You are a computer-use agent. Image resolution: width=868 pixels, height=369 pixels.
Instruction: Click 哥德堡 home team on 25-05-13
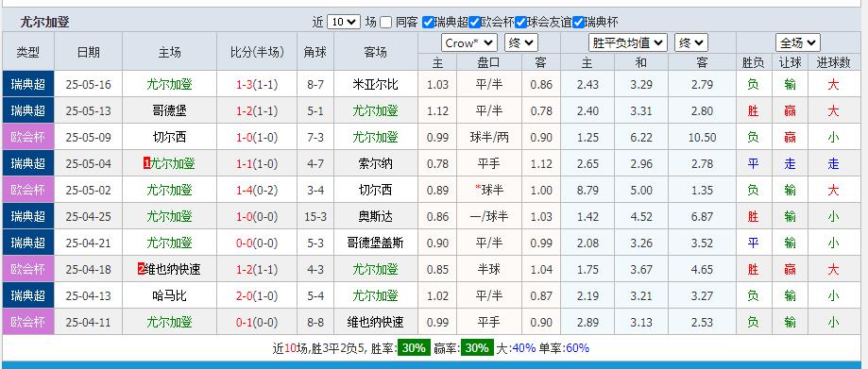[169, 111]
